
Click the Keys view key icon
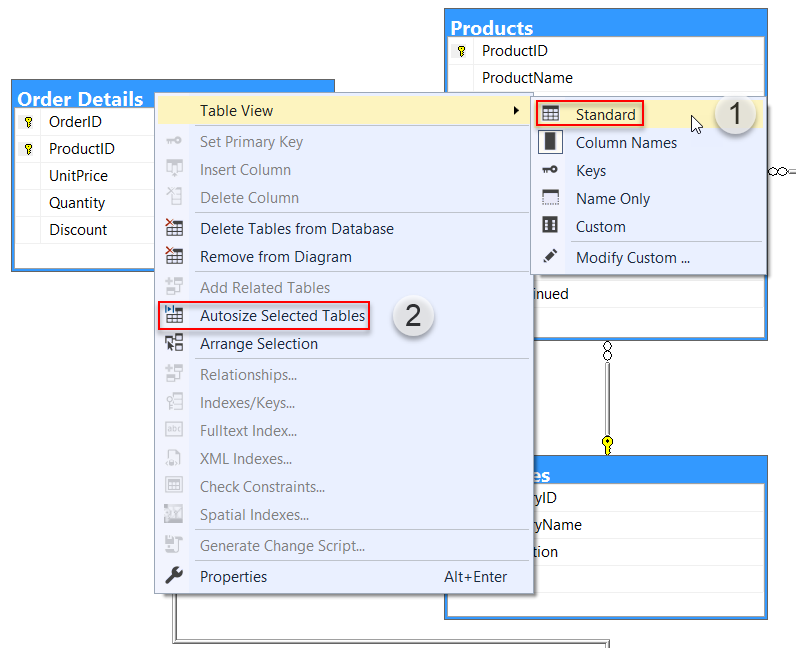(550, 171)
